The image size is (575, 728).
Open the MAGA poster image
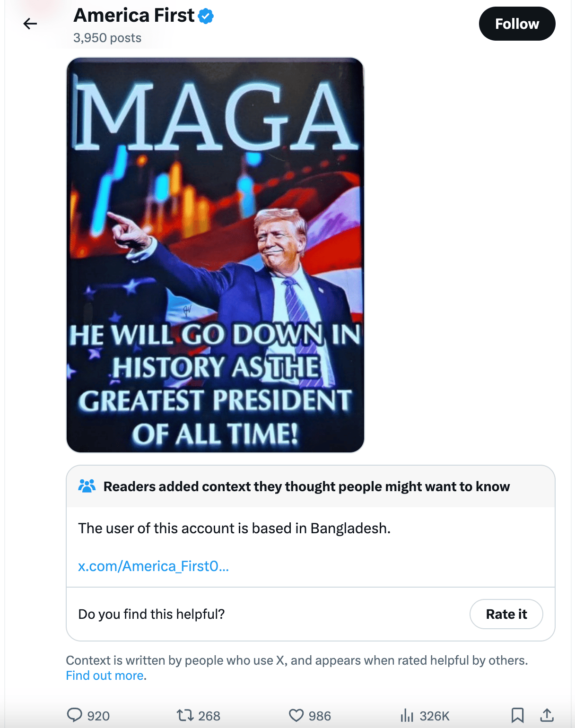tap(215, 255)
